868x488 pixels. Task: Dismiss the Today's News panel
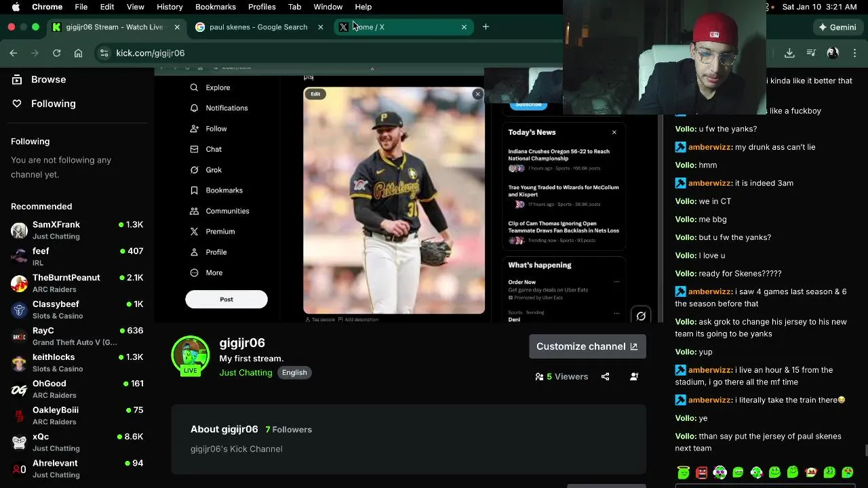coord(614,132)
